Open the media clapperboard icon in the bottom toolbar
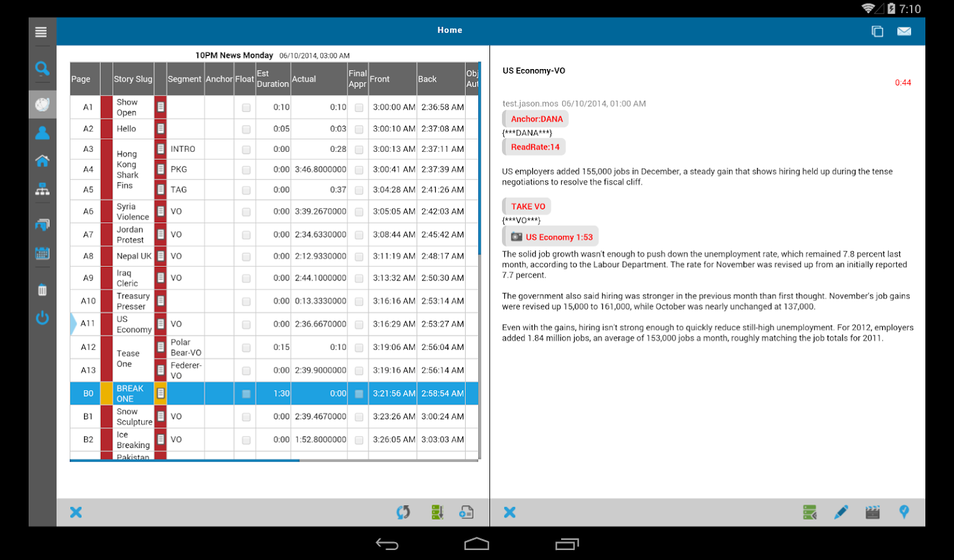Image resolution: width=954 pixels, height=560 pixels. (872, 511)
